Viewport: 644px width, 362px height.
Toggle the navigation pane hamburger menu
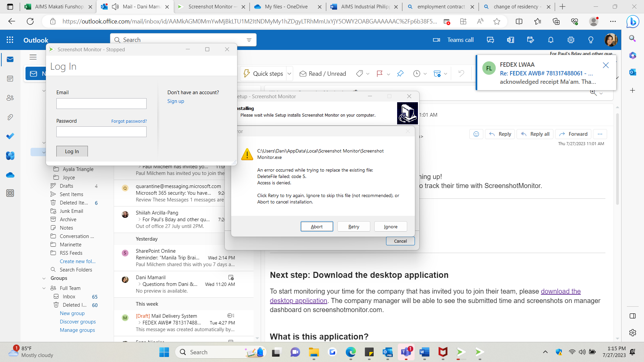pyautogui.click(x=33, y=57)
